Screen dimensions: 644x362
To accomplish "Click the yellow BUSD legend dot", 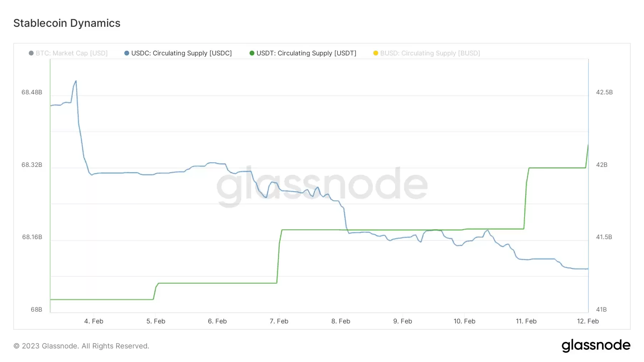I will coord(376,53).
